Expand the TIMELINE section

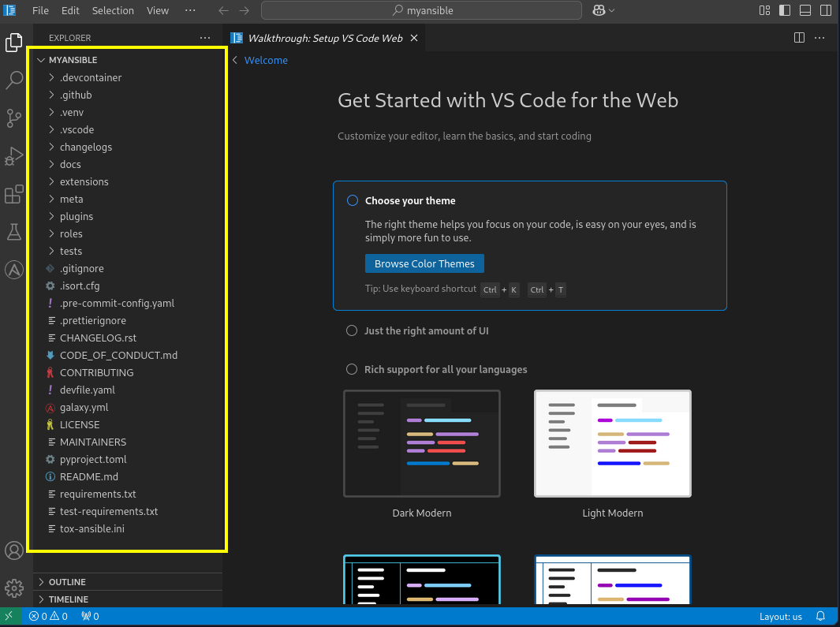(128, 599)
